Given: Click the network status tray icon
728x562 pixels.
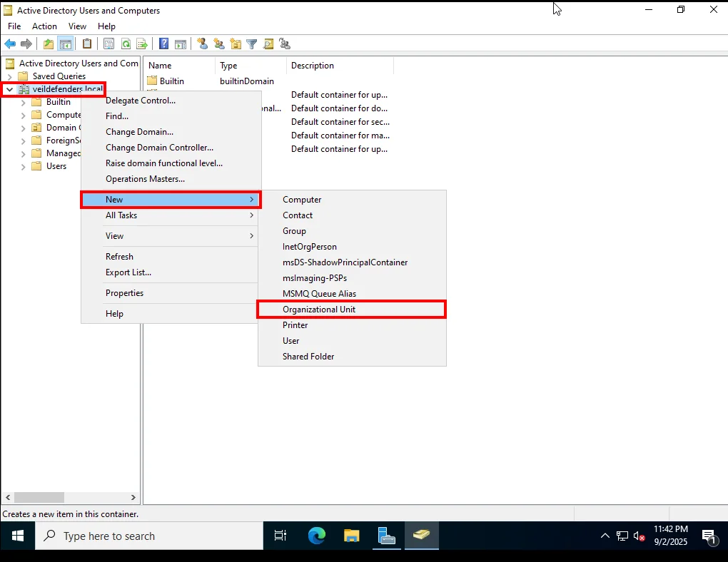Looking at the screenshot, I should pos(622,536).
